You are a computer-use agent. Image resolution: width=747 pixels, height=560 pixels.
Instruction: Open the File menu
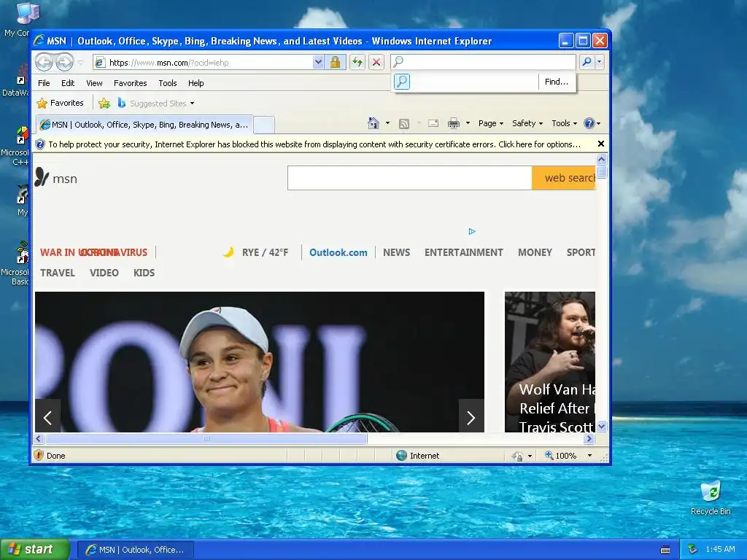pos(44,83)
